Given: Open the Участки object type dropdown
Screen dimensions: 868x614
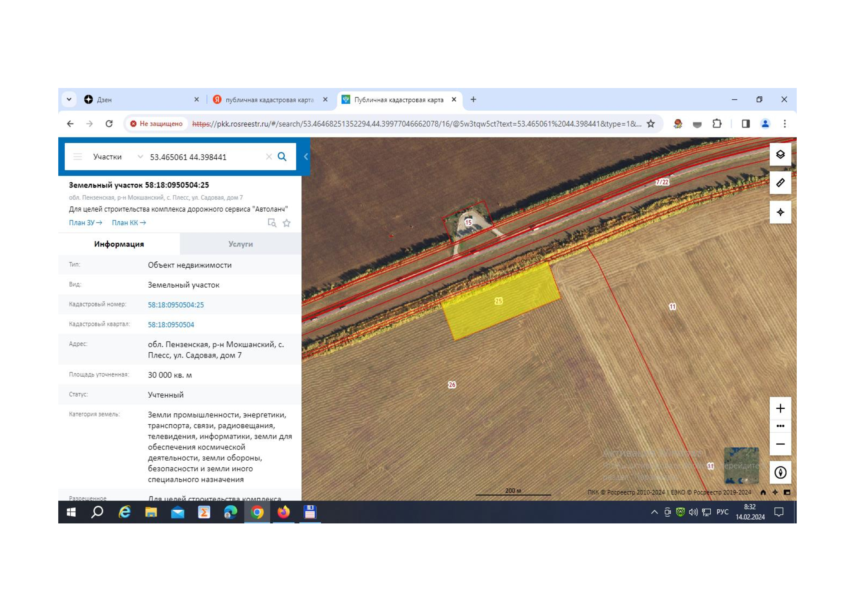Looking at the screenshot, I should pyautogui.click(x=118, y=157).
